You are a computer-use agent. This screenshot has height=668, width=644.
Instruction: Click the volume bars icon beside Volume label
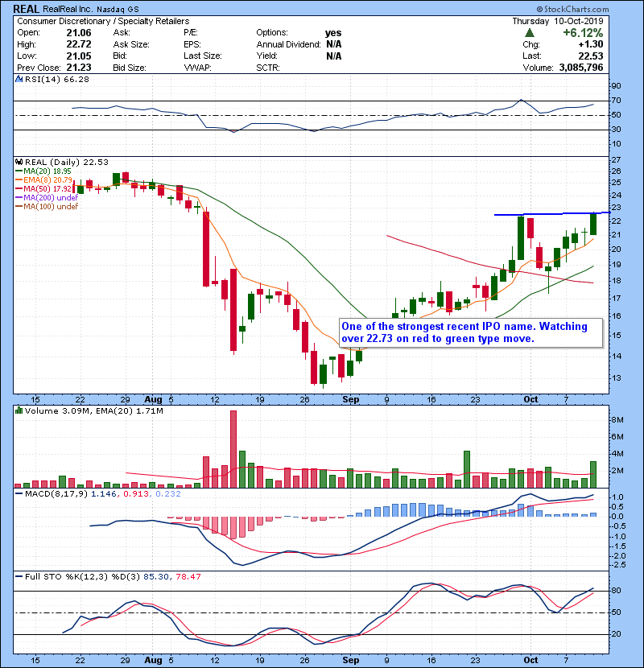pos(19,410)
